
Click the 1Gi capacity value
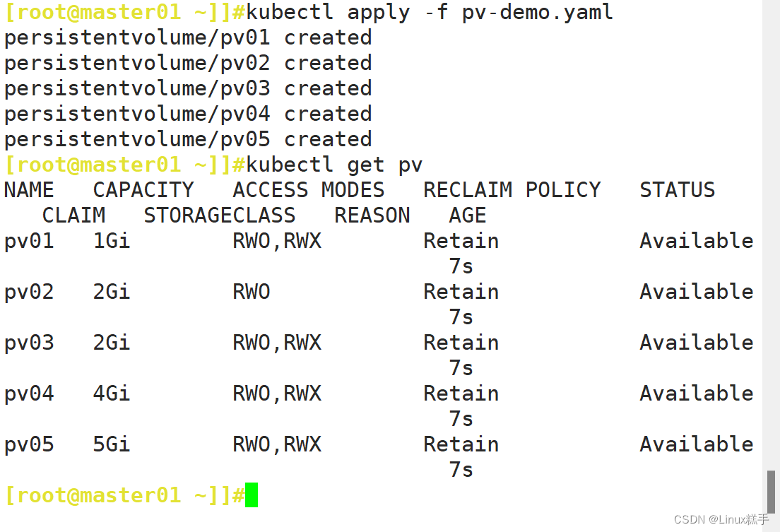pyautogui.click(x=112, y=241)
